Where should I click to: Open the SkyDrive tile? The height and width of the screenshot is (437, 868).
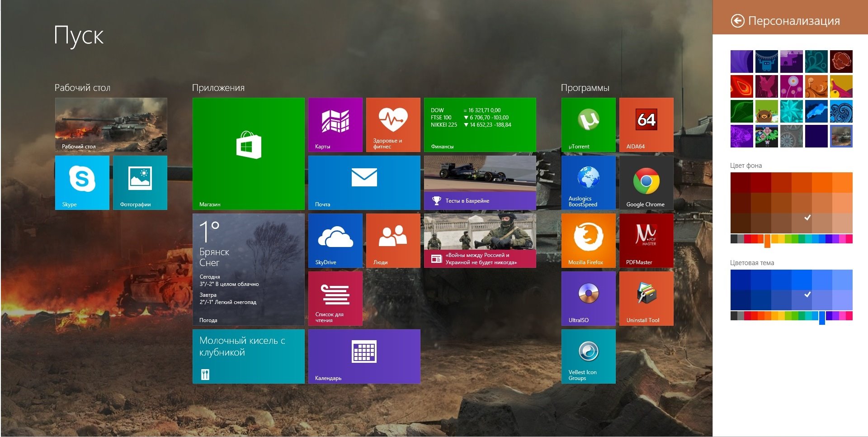coord(335,240)
